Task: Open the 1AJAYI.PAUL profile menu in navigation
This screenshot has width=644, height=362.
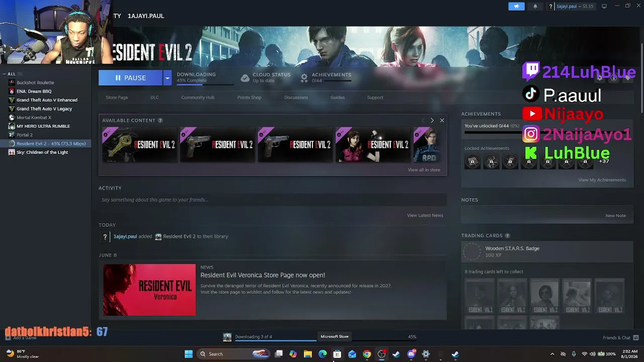Action: tap(146, 16)
